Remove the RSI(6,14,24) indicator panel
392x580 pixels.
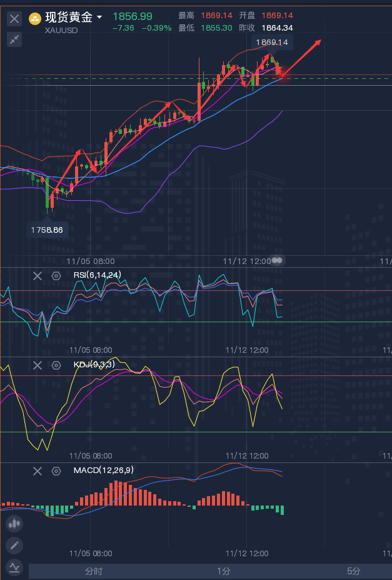(x=38, y=275)
